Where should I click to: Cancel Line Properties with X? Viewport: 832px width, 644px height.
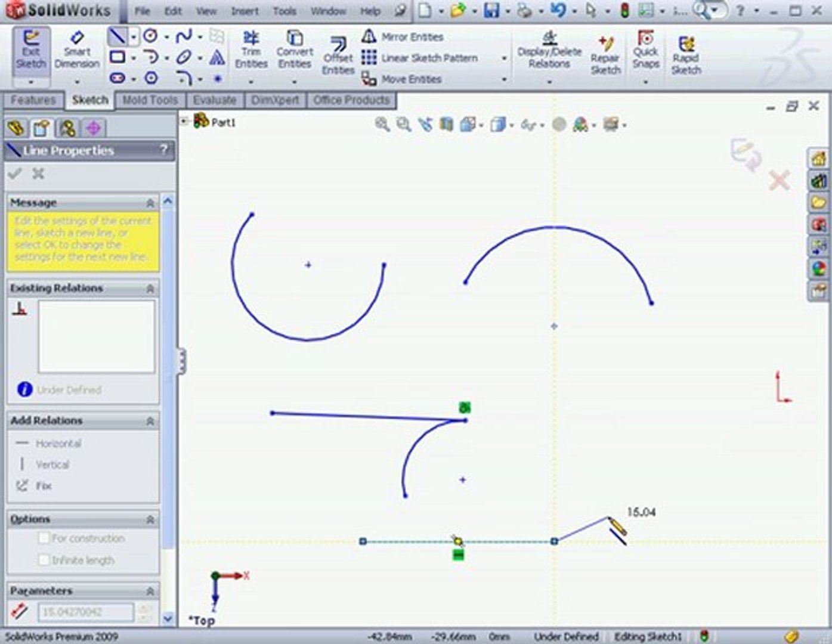coord(38,174)
